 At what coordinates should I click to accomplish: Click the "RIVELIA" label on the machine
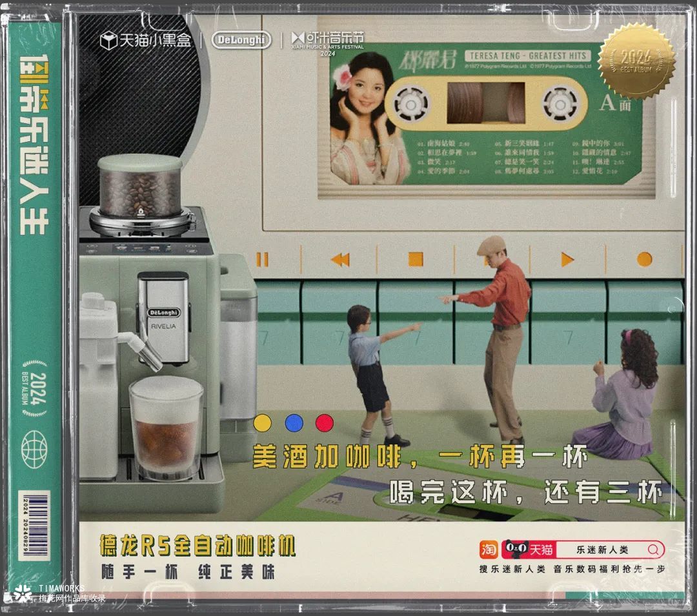click(163, 326)
